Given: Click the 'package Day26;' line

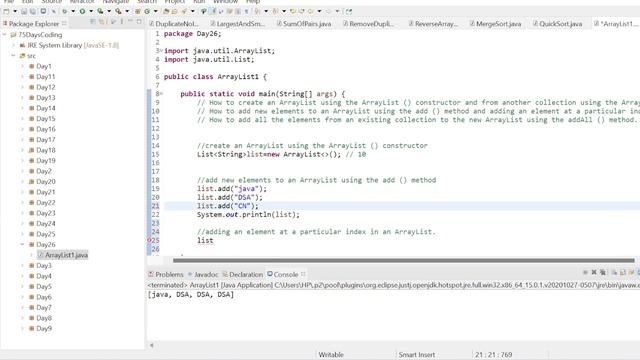Looking at the screenshot, I should pos(192,34).
